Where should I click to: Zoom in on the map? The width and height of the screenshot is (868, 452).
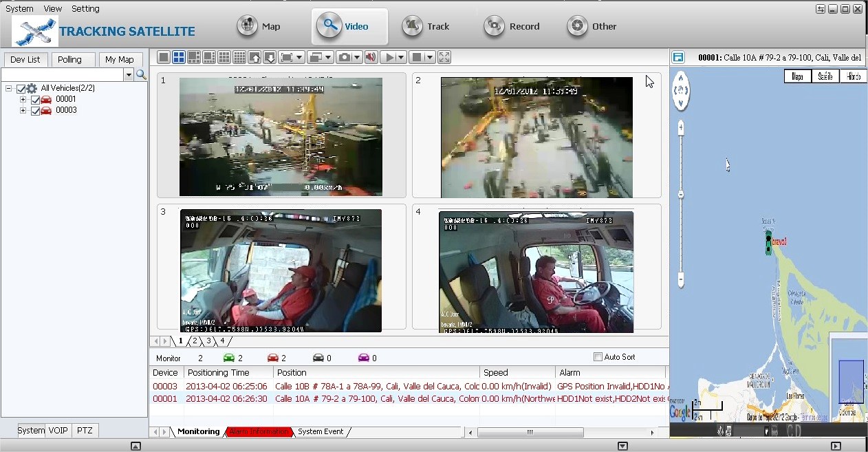pos(681,127)
